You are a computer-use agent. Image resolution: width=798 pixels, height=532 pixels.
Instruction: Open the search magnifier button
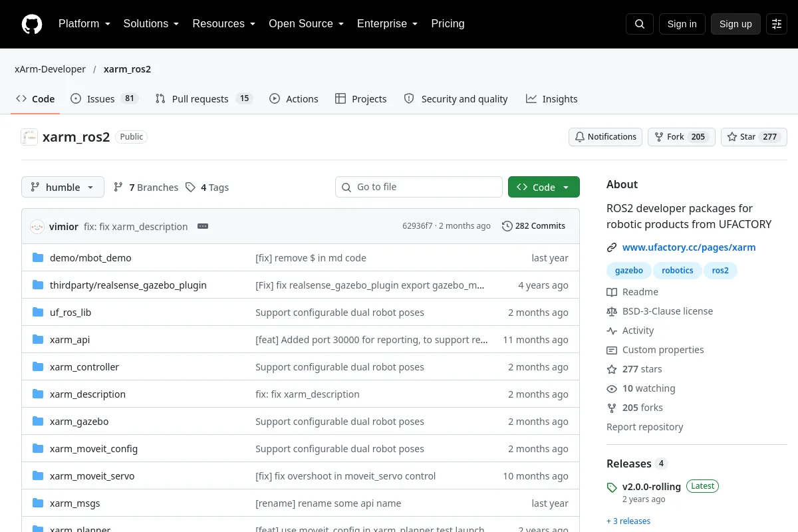640,24
